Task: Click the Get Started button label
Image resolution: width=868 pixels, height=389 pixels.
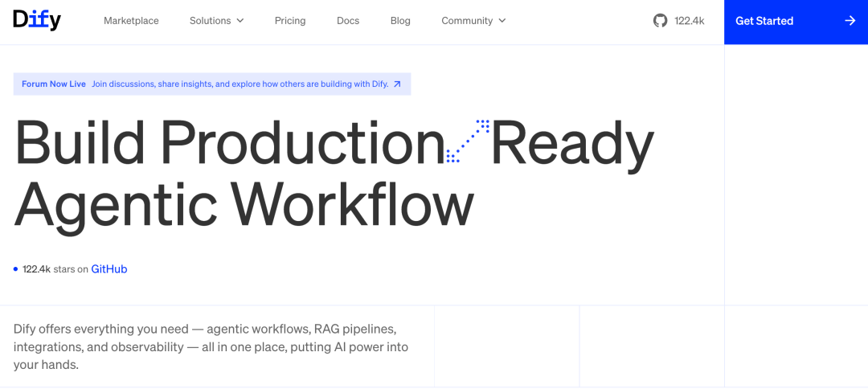Action: click(x=764, y=21)
